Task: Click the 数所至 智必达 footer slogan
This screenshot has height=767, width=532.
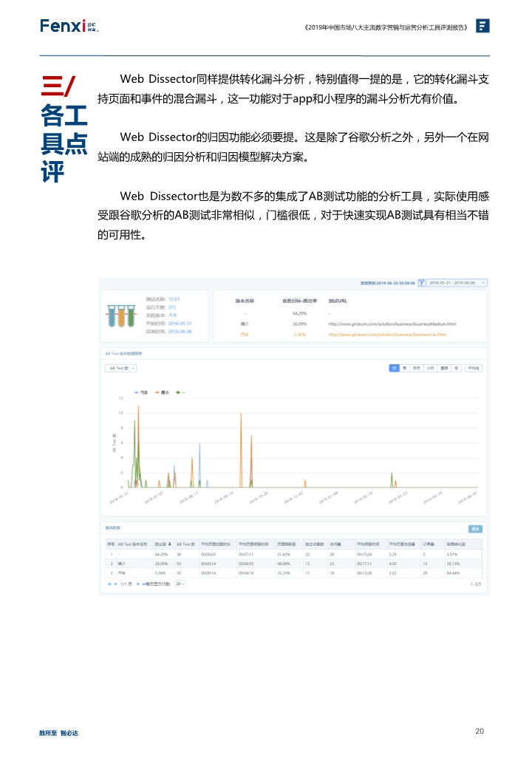Action: coord(58,733)
